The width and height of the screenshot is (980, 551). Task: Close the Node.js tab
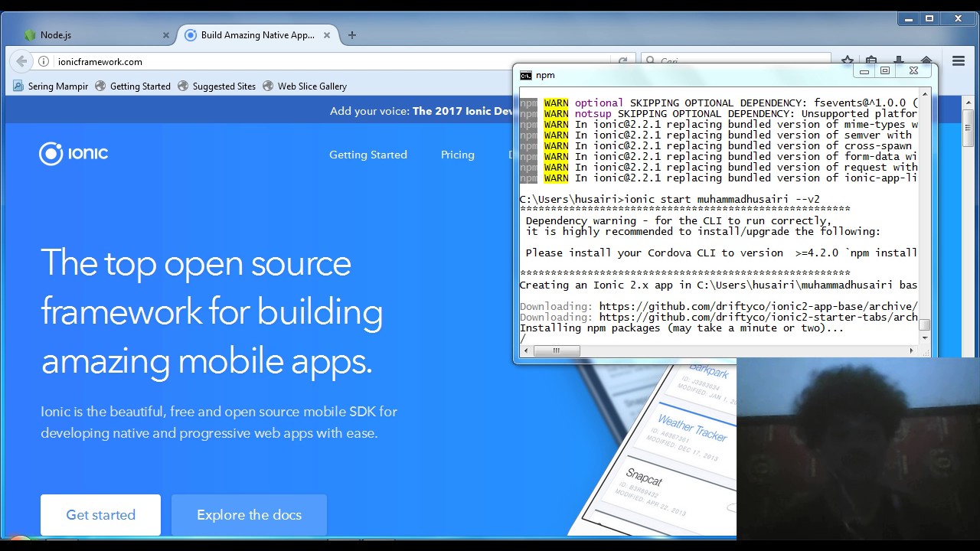pyautogui.click(x=165, y=35)
